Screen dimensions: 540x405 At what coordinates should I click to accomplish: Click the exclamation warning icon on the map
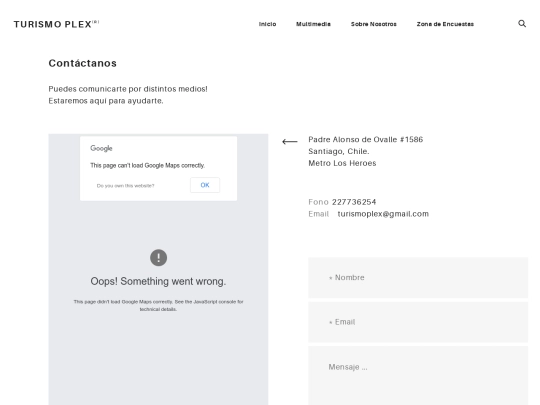pyautogui.click(x=158, y=258)
